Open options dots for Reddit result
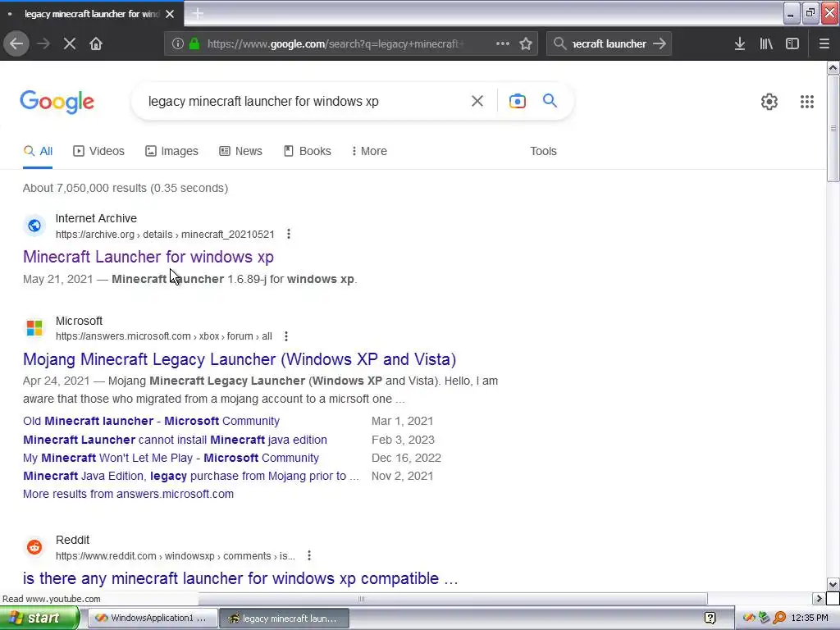Image resolution: width=840 pixels, height=630 pixels. 309,555
